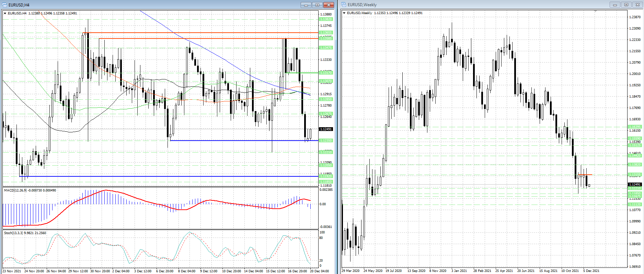Select the EURUSD,Weekly title bar
This screenshot has height=274, width=644.
pyautogui.click(x=481, y=5)
